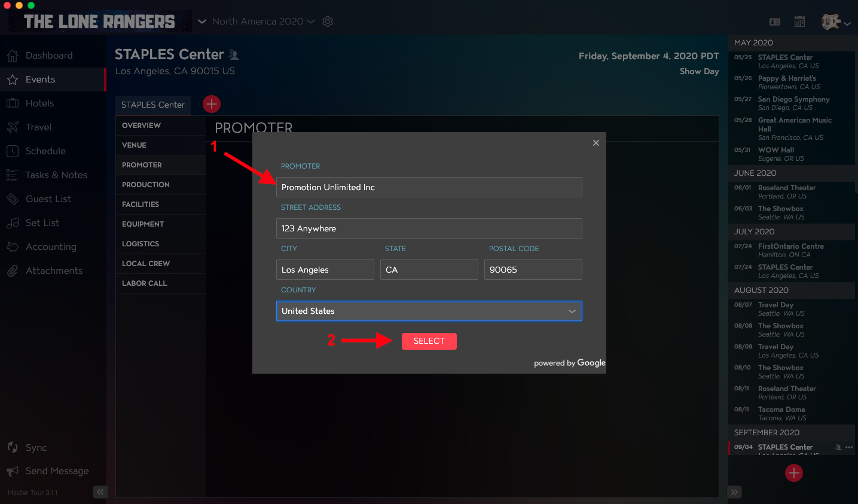Collapse the left sidebar with double-chevron
Viewport: 858px width, 504px height.
[100, 492]
